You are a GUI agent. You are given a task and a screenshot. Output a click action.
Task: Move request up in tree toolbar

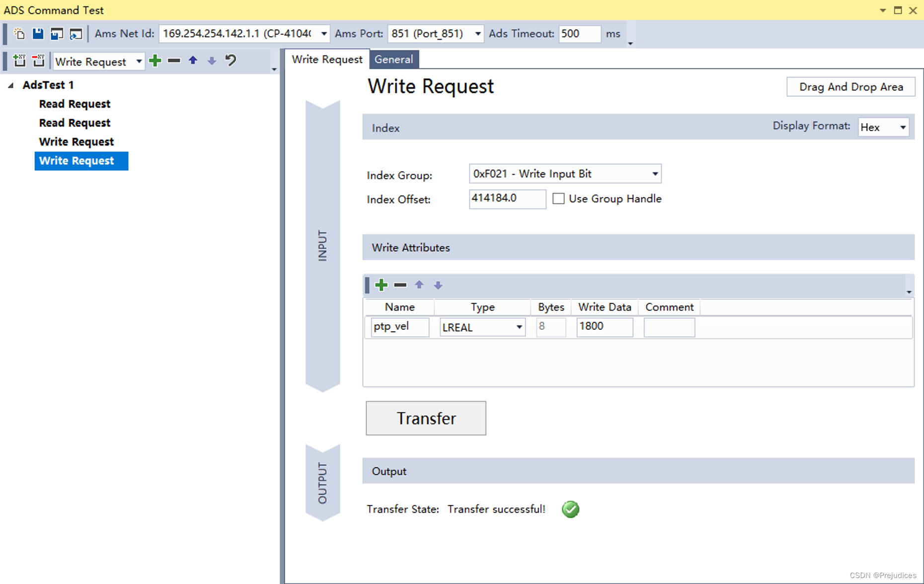click(193, 61)
